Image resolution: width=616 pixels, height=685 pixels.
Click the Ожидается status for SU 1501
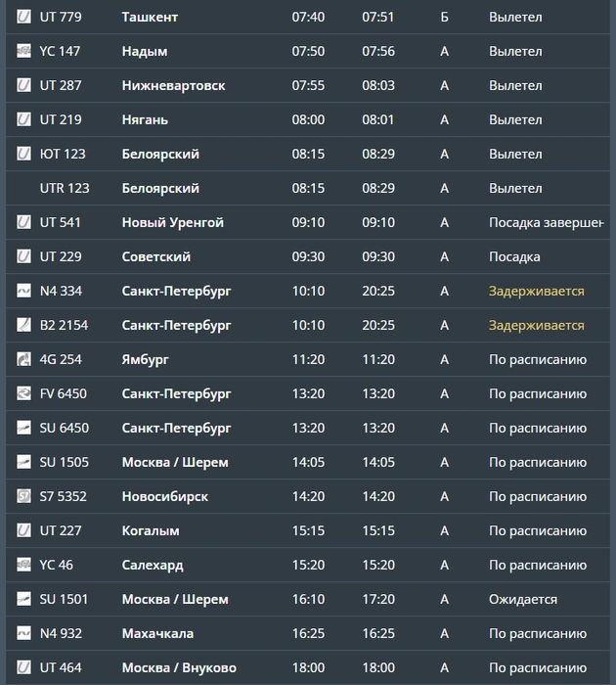523,599
